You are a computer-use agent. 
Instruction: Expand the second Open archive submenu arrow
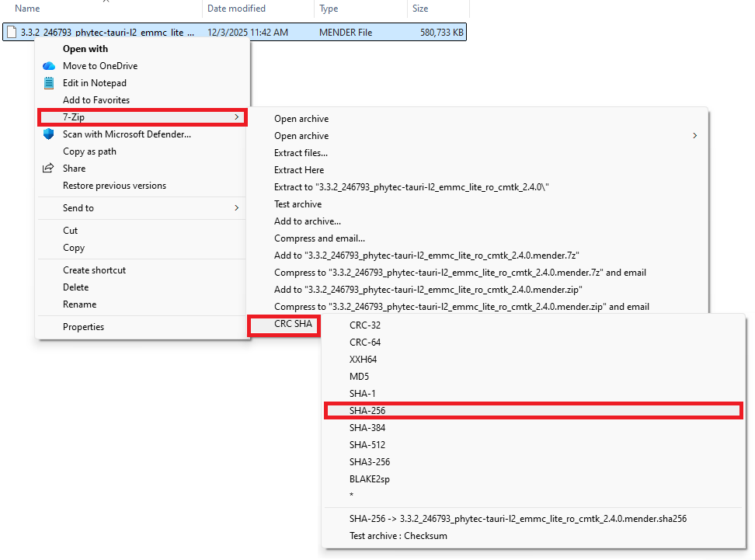pyautogui.click(x=694, y=136)
